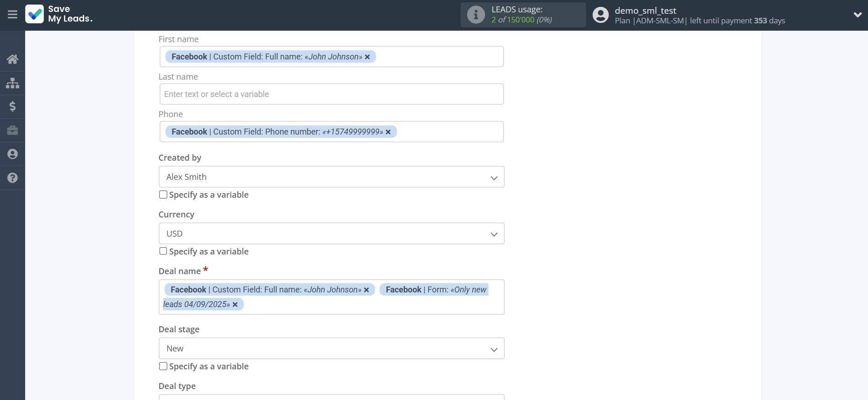Open the Currency dropdown showing USD
The height and width of the screenshot is (400, 868).
coord(332,234)
